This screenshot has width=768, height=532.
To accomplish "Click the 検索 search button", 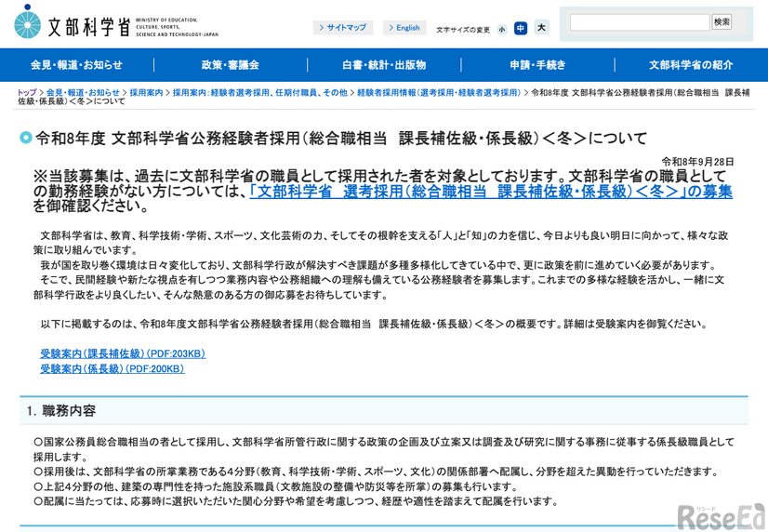I will (722, 22).
